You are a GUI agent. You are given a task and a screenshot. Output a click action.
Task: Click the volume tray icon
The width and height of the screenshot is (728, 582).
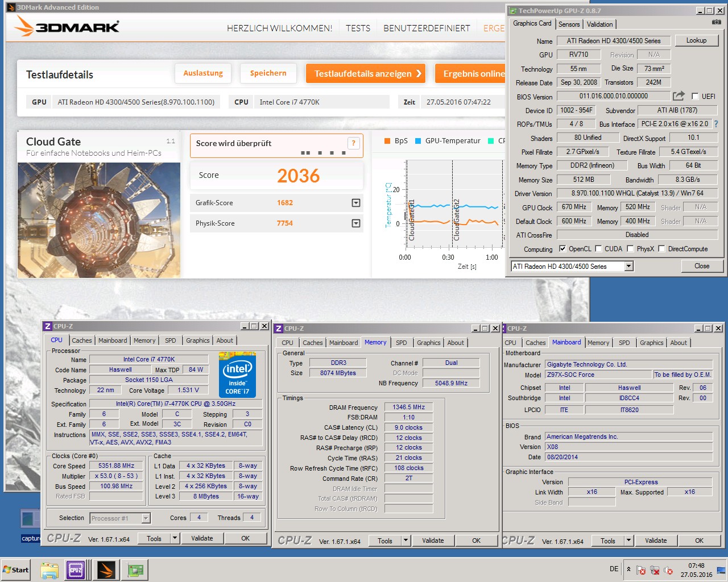(668, 570)
